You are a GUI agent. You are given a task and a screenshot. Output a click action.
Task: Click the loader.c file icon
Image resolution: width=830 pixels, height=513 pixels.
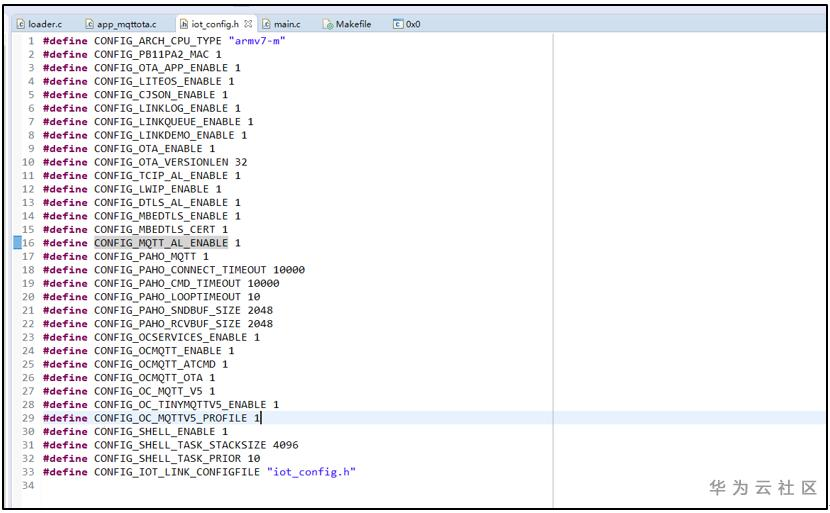pos(21,24)
